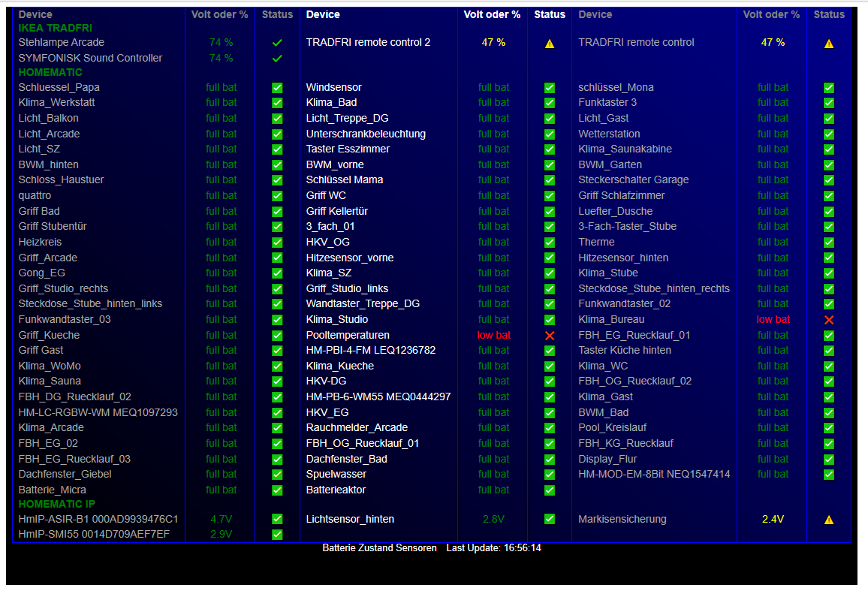Click status check icon for Batterieaktor
The image size is (868, 600).
click(549, 490)
